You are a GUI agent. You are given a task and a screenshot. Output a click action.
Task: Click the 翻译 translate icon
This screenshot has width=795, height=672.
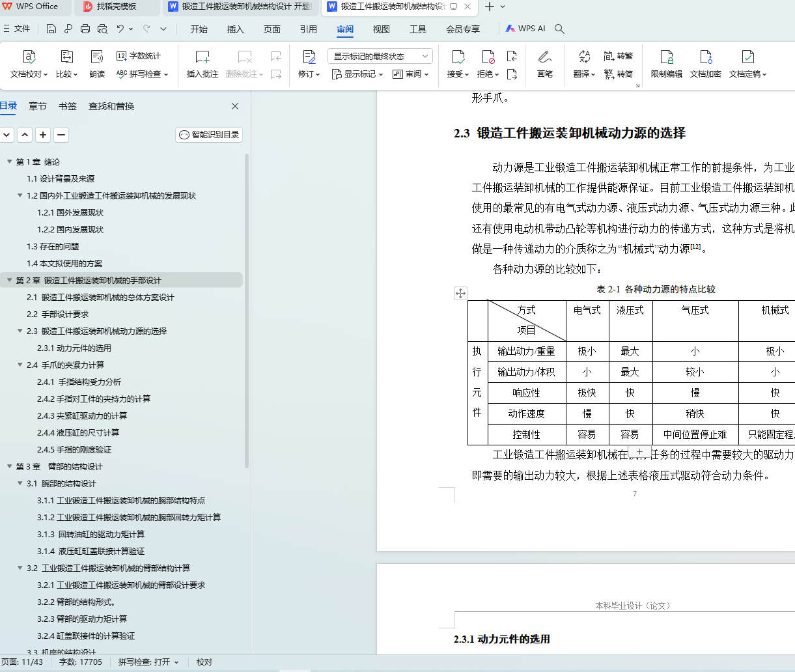click(584, 57)
